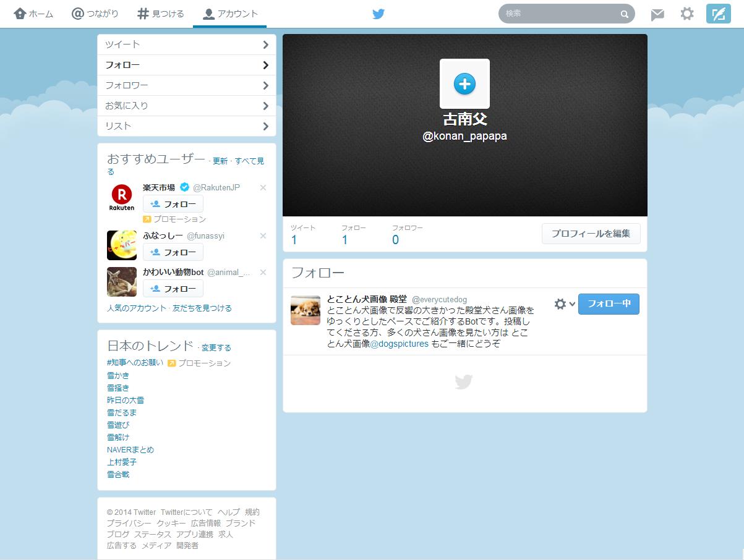Open とことん犬画像 puppy avatar

point(306,310)
